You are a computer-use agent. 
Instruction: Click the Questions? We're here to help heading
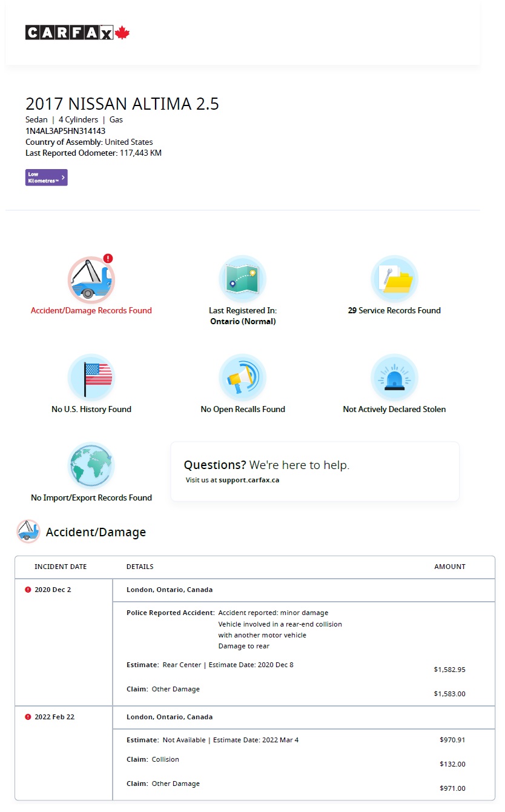[266, 465]
